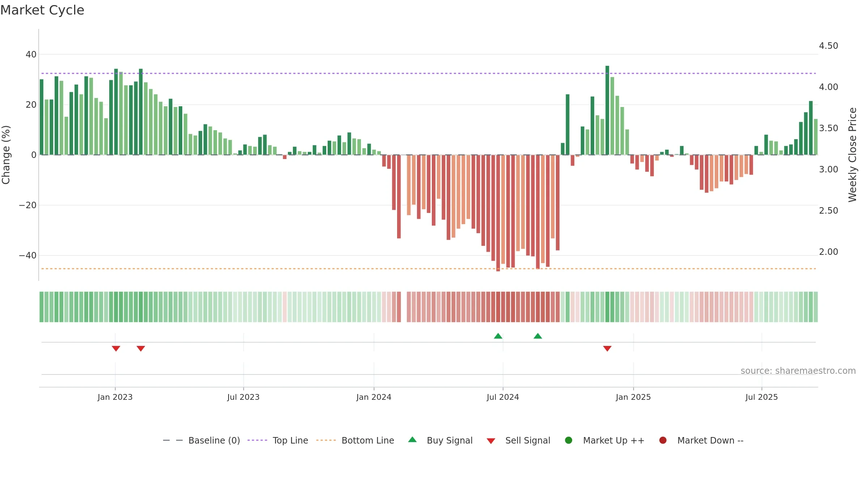Click the −20 tick on Change axis
Image resolution: width=868 pixels, height=488 pixels.
28,205
